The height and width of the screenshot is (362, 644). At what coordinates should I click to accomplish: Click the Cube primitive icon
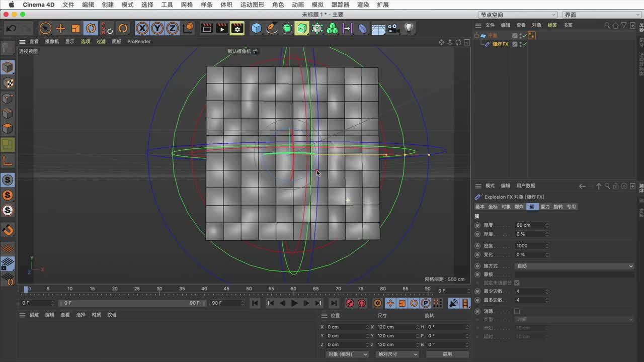[257, 29]
